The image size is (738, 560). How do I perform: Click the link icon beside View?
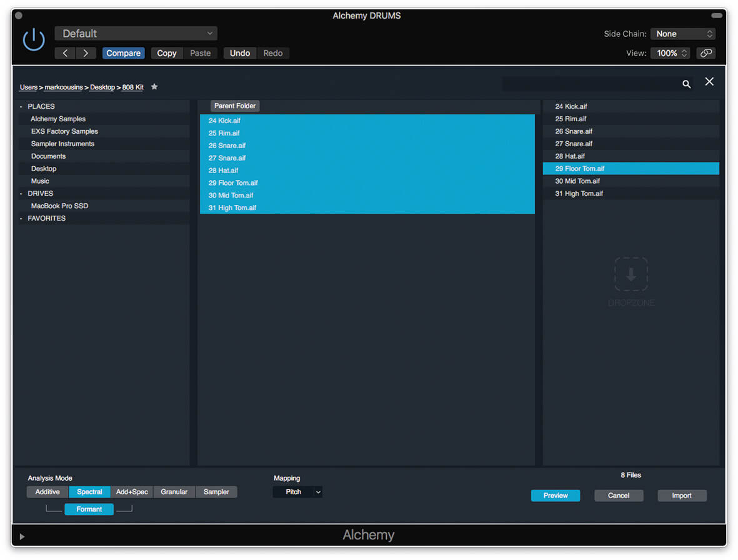tap(706, 53)
